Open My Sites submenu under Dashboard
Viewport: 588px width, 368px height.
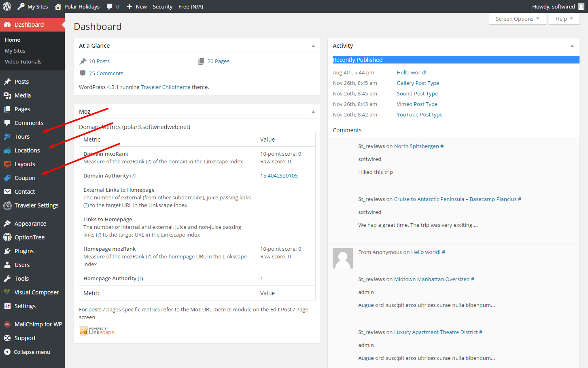tap(15, 51)
